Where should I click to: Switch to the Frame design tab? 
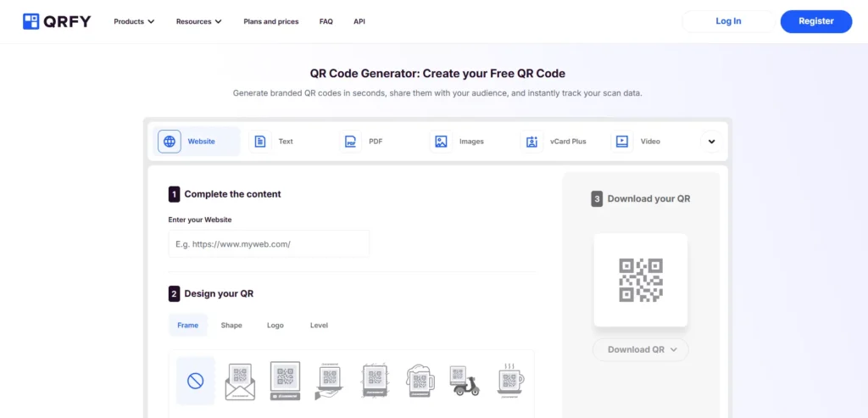(187, 325)
